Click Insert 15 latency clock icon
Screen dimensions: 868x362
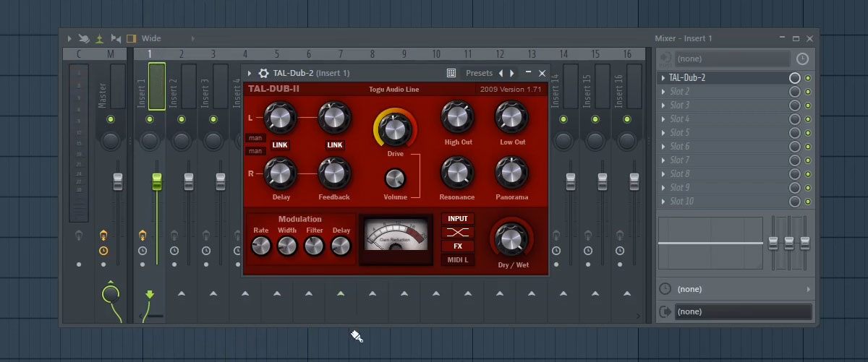588,251
